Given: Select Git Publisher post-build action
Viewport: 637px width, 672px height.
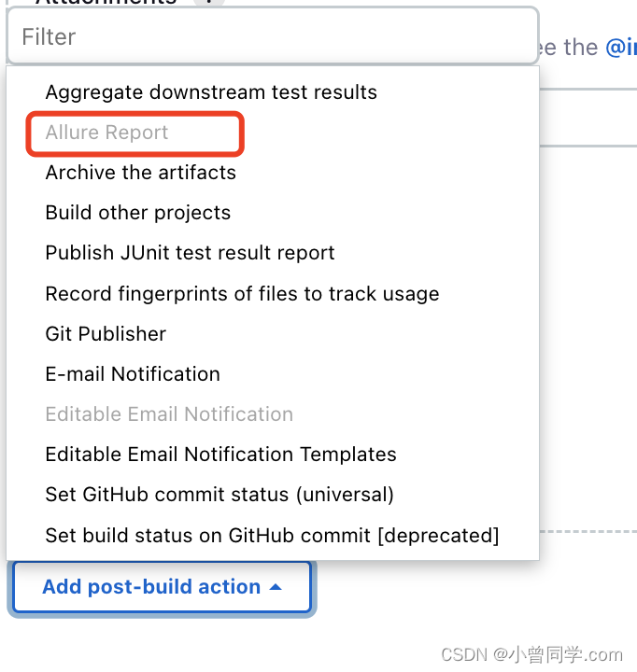Looking at the screenshot, I should [106, 333].
